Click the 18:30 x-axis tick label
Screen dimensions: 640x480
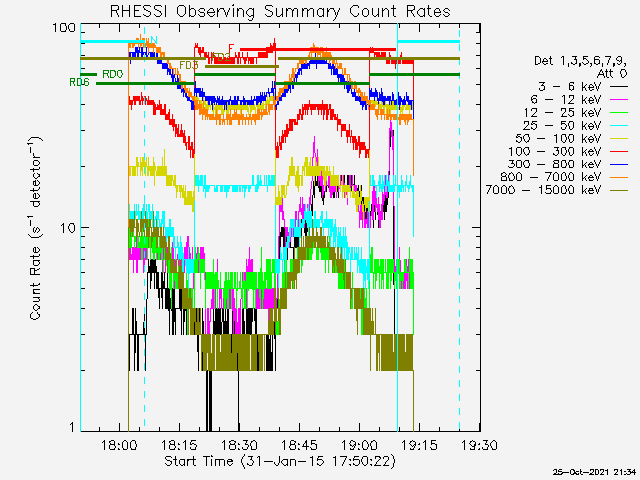click(239, 445)
